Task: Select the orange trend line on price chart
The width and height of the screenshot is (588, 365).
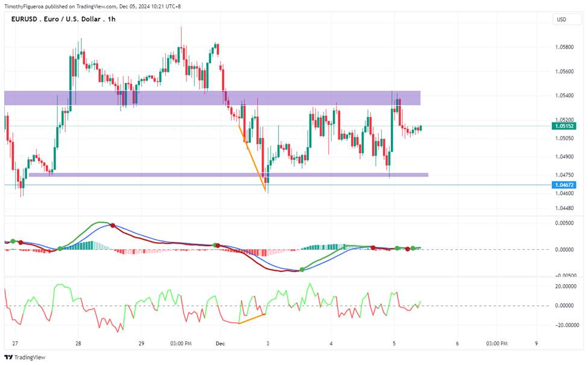Action: point(252,157)
